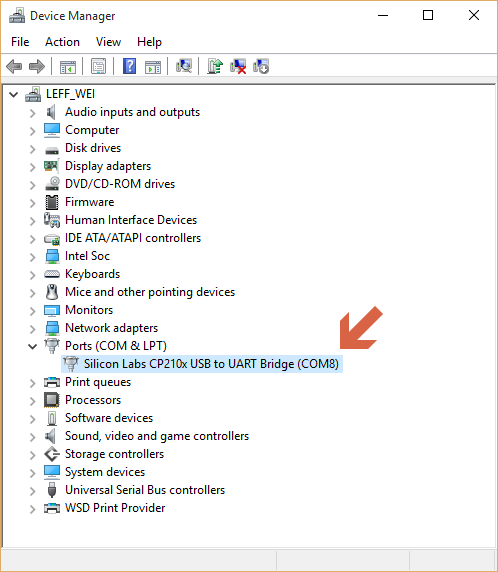Select the Processors category label
The height and width of the screenshot is (572, 498).
pos(93,400)
